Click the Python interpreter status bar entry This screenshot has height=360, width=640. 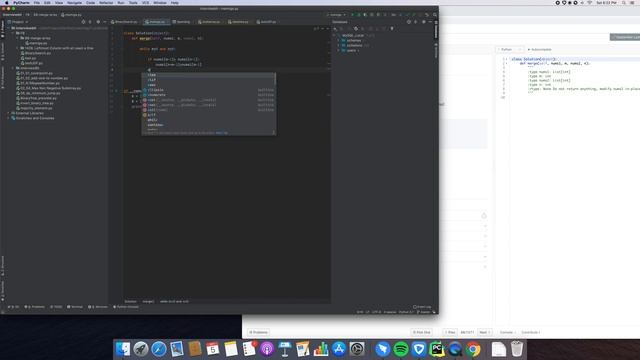coord(406,312)
